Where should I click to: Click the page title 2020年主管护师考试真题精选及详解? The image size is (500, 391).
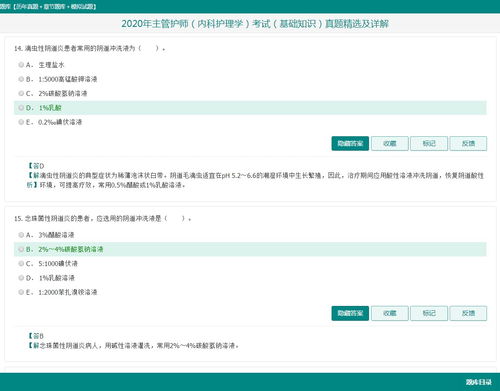[255, 24]
